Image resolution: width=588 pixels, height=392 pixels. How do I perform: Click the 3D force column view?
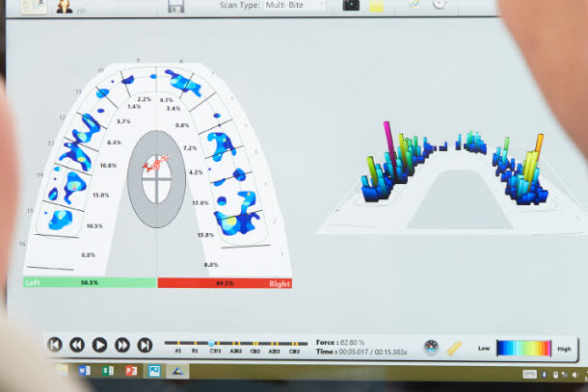click(454, 176)
